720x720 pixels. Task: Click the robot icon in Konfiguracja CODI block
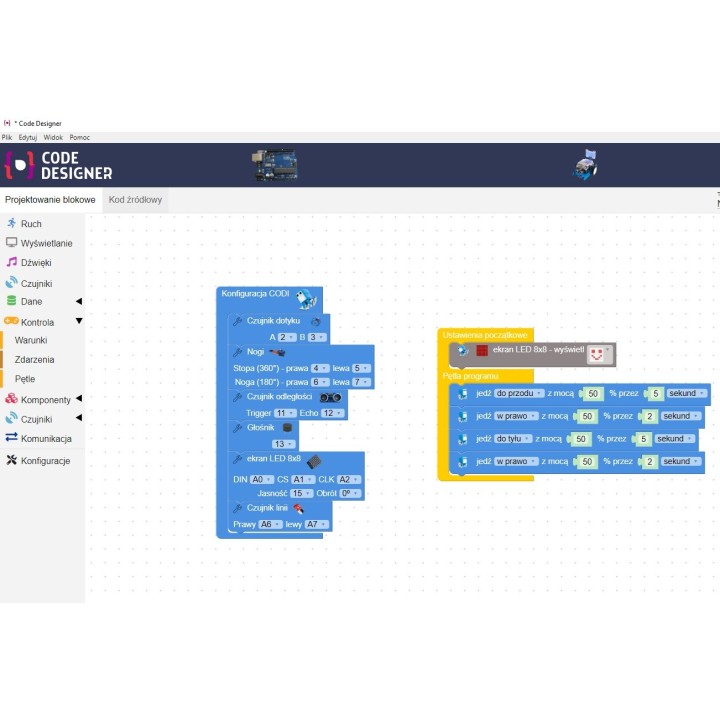(305, 297)
